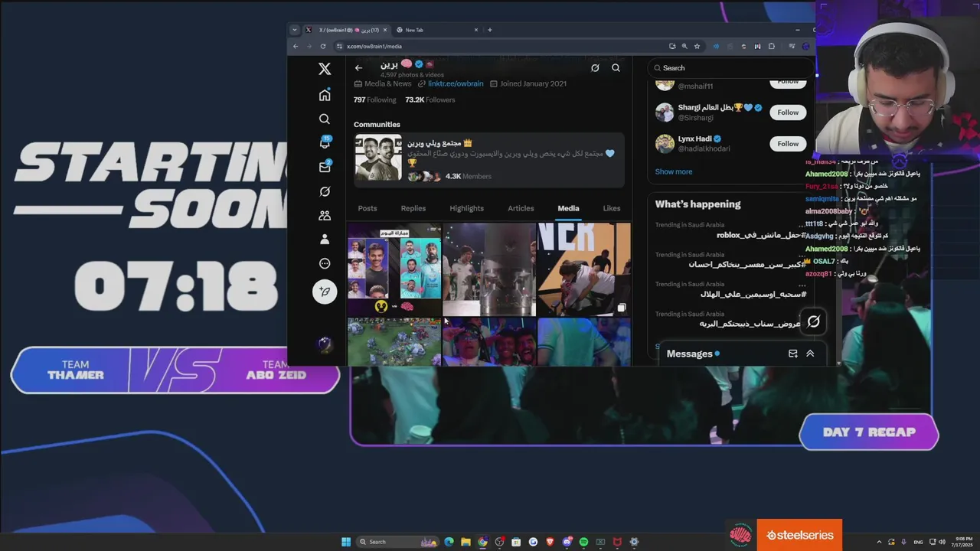The image size is (980, 551).
Task: Compose a new post with feather button
Action: point(325,292)
